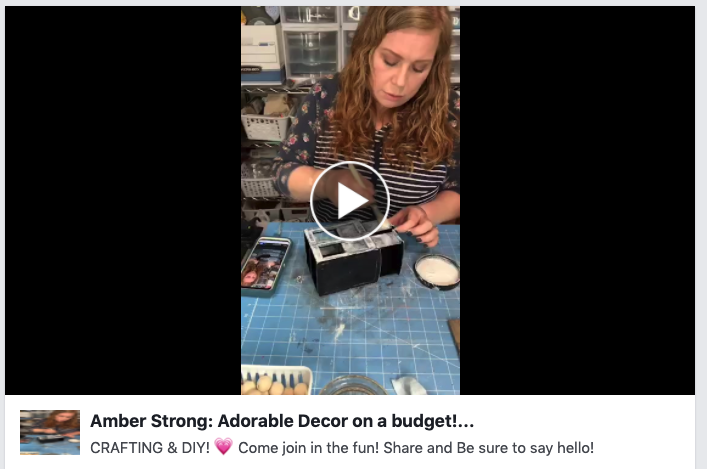Select the 'CRAFTING & DIY!' description text
Screen dimensions: 707x469
coord(150,448)
